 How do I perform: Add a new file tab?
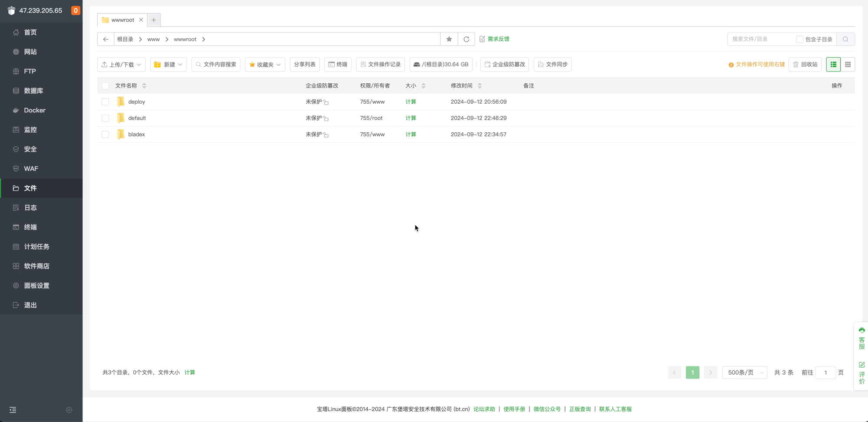point(154,20)
